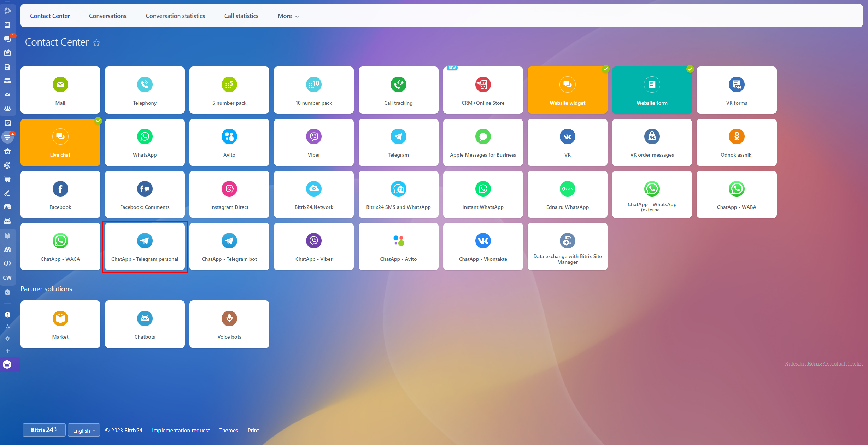Screen dimensions: 868x445
Task: Select the Instagram Direct connector
Action: (229, 194)
